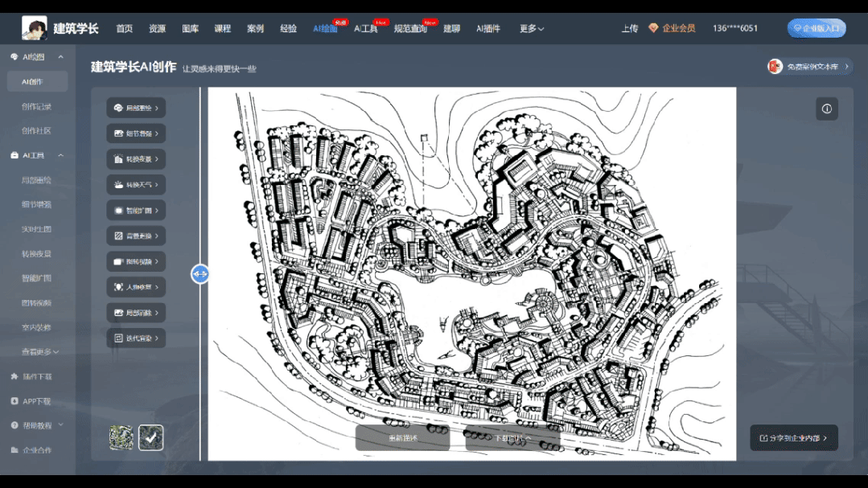Open the 免费案例文本库 link

[809, 67]
